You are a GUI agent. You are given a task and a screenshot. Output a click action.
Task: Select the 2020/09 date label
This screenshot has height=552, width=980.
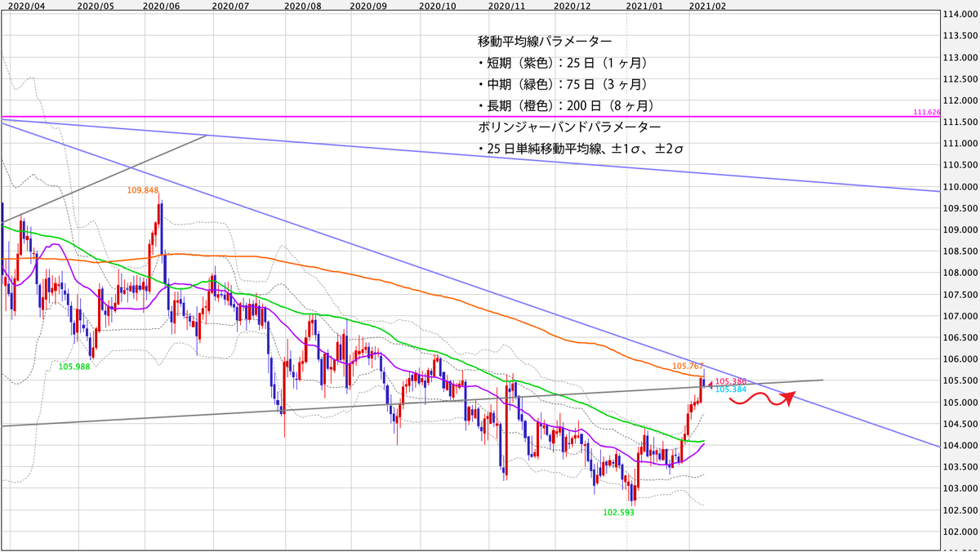tap(368, 5)
